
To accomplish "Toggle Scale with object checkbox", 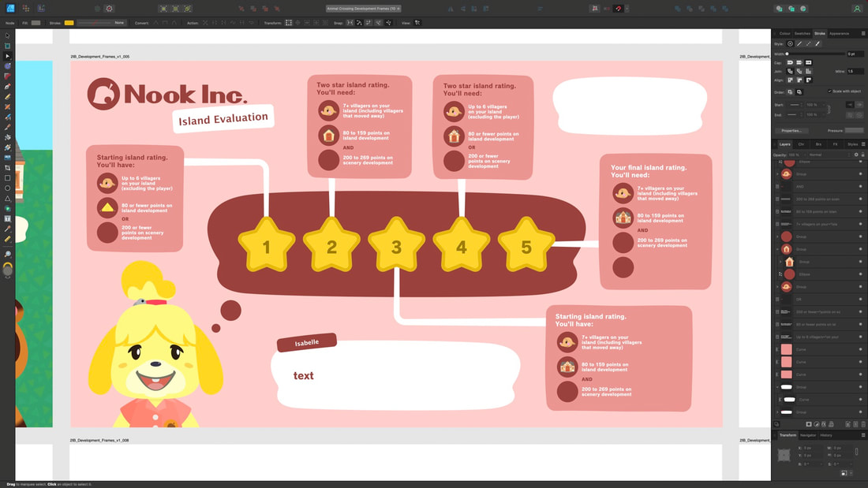I will click(x=829, y=91).
